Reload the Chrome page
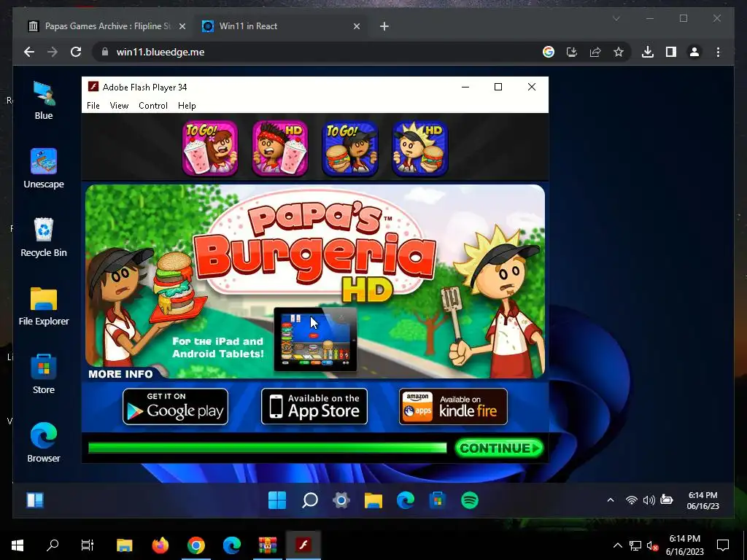Image resolution: width=747 pixels, height=560 pixels. [x=76, y=52]
